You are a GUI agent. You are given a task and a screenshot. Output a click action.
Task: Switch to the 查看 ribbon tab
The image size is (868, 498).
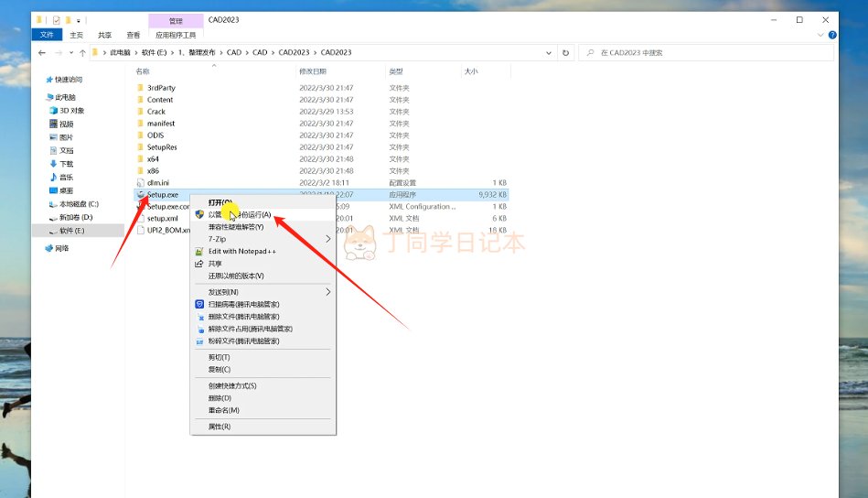[134, 35]
